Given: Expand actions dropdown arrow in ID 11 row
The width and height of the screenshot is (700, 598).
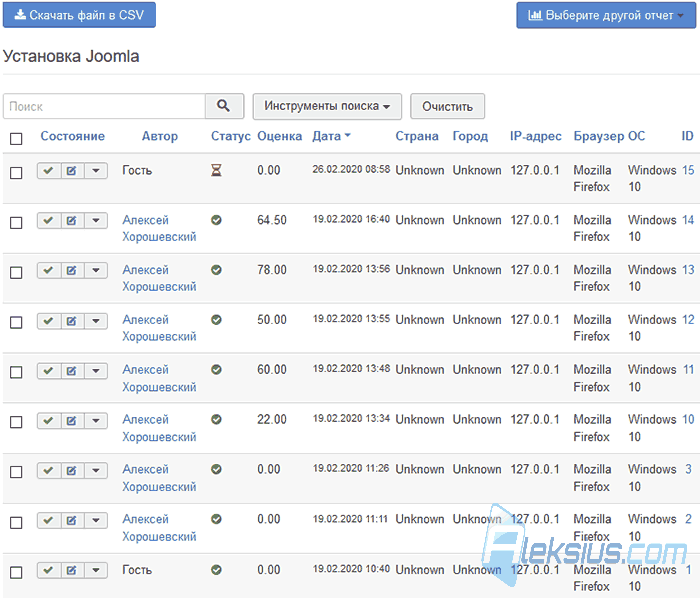Looking at the screenshot, I should 96,371.
